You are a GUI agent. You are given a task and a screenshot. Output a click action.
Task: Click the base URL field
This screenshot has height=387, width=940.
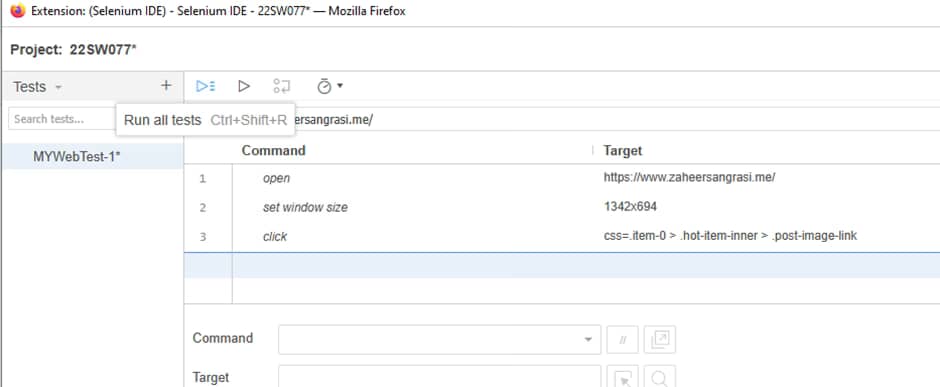pyautogui.click(x=617, y=119)
